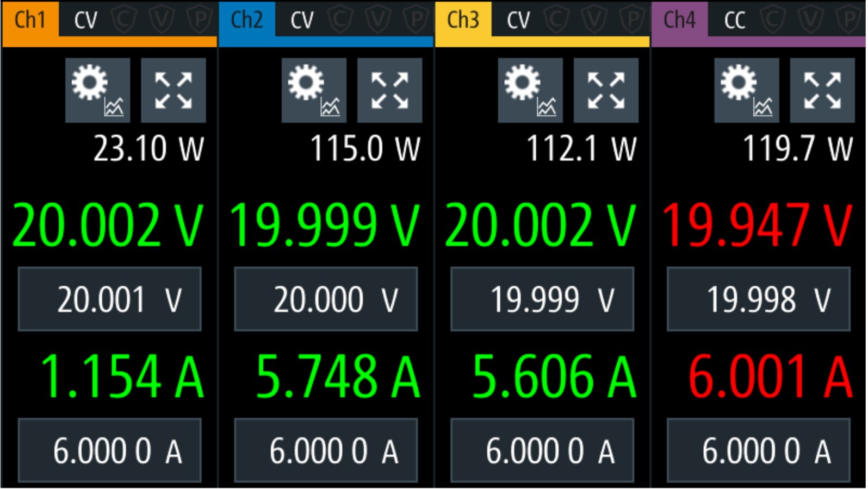Edit Ch4 current limit 6.000 0 A
868x489 pixels.
point(759,450)
